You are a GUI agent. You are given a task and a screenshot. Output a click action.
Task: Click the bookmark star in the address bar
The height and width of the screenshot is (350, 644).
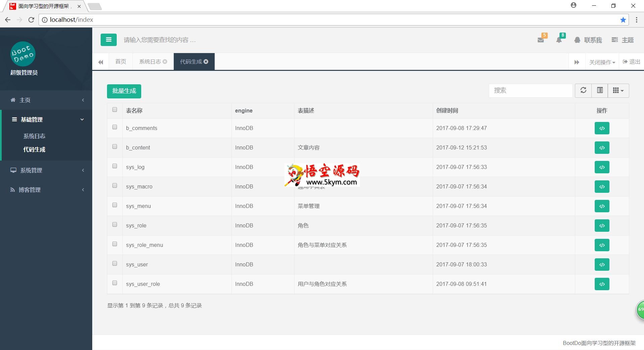[x=623, y=20]
